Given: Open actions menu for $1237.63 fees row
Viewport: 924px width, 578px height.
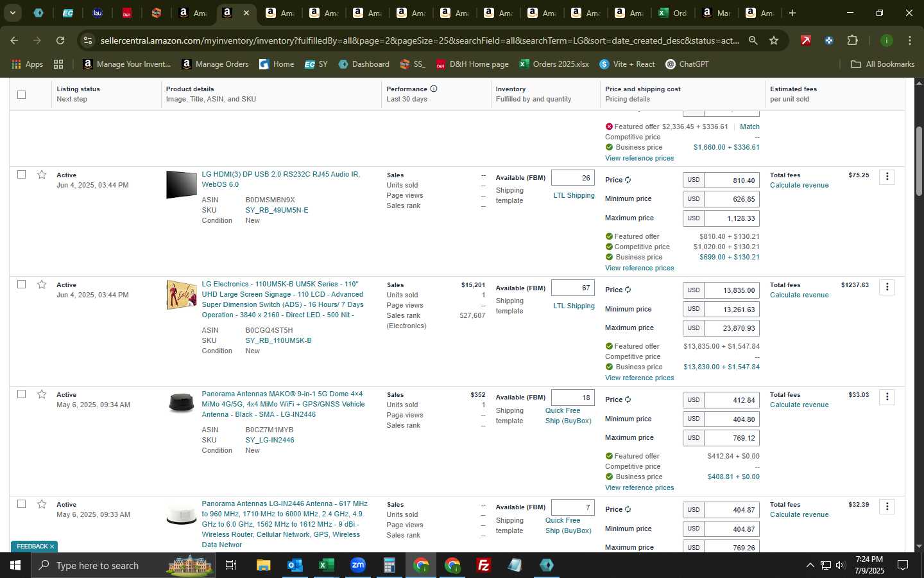Looking at the screenshot, I should [887, 286].
